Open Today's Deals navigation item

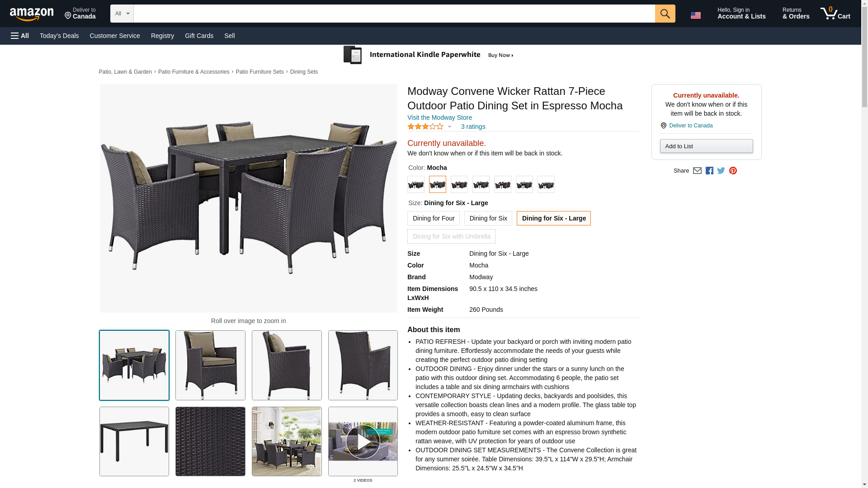point(59,36)
